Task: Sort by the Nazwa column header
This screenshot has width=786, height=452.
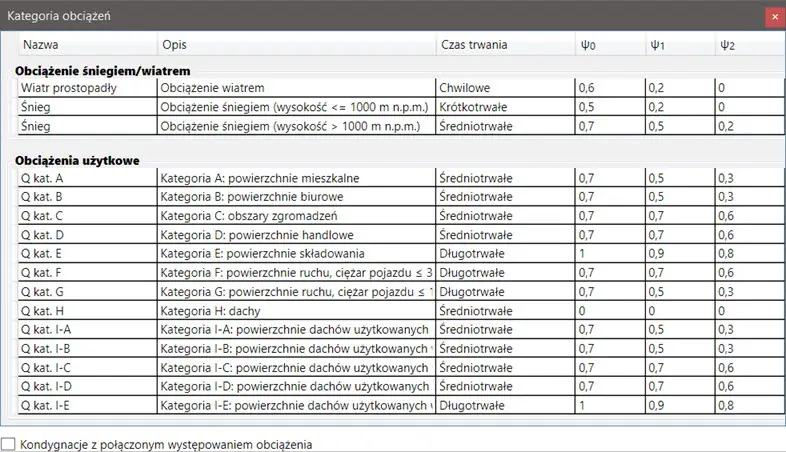Action: coord(41,45)
